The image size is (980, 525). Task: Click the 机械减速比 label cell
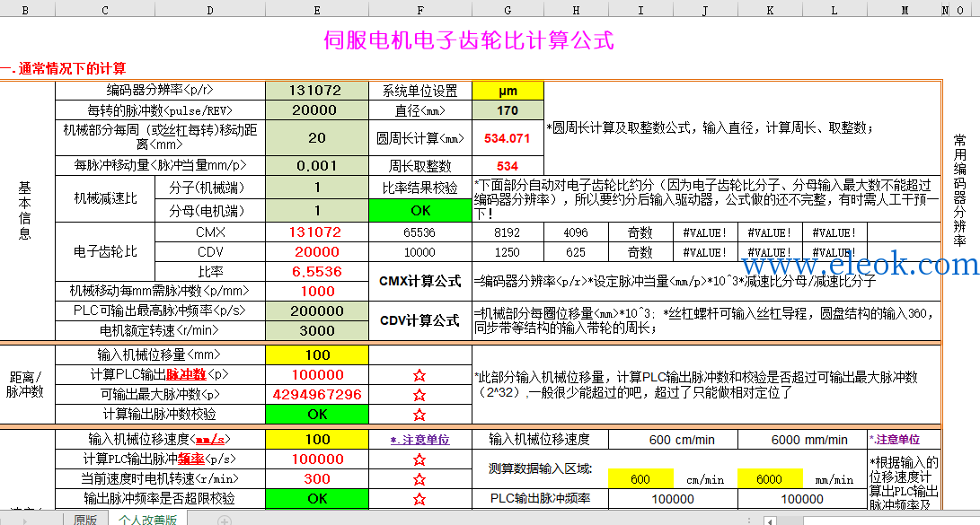click(x=105, y=198)
